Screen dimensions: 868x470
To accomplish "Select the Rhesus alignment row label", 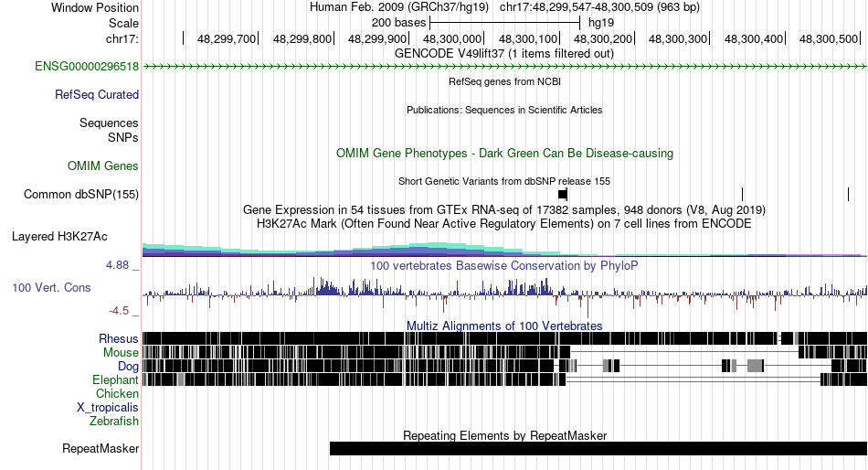I will (119, 338).
